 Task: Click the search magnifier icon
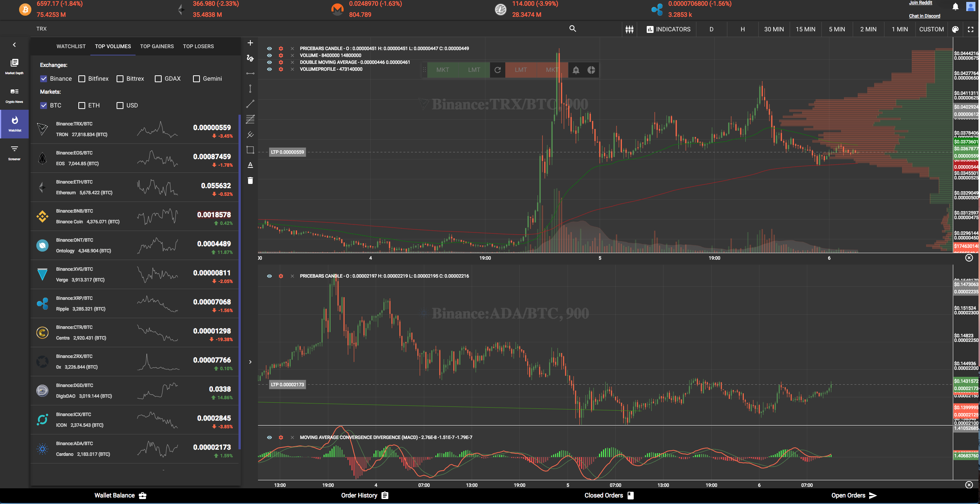click(572, 29)
